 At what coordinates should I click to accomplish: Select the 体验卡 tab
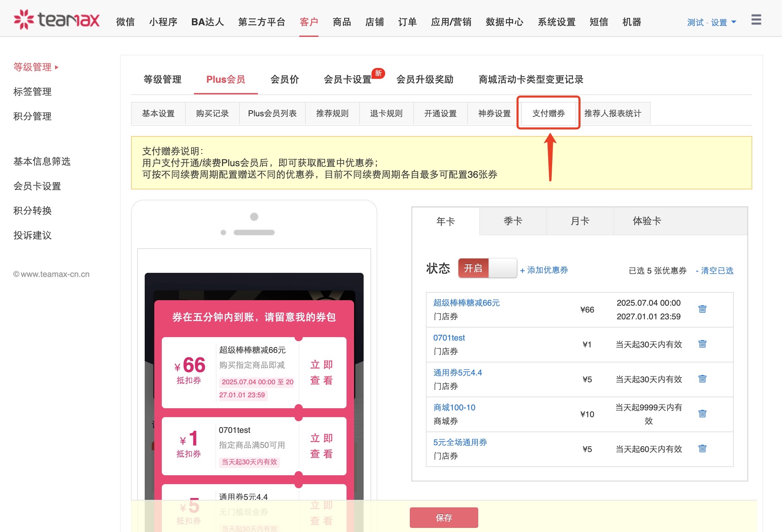647,221
